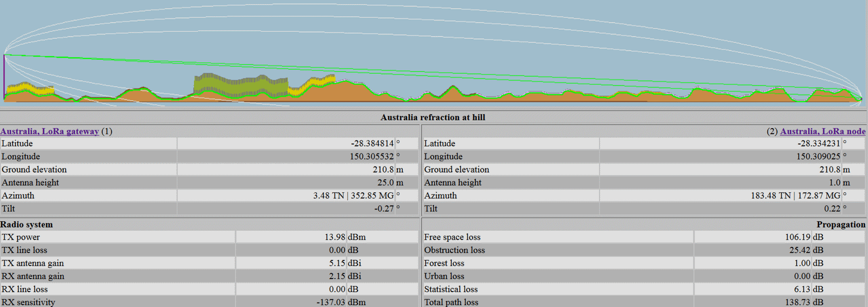This screenshot has width=868, height=307.
Task: Open the Australia, LoRa node link
Action: tap(823, 131)
